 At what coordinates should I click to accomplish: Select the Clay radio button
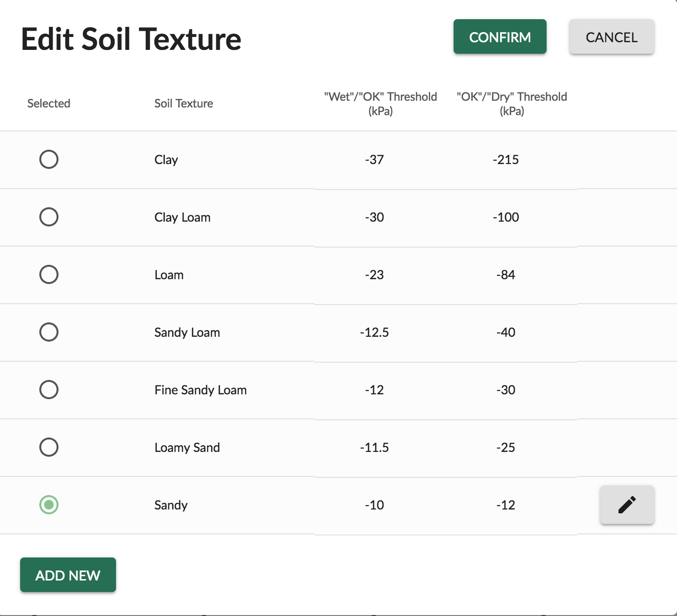49,159
